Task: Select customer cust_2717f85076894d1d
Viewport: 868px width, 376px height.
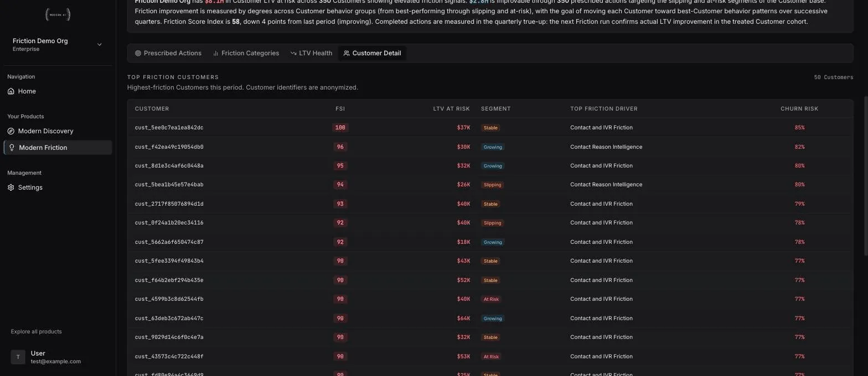Action: click(x=169, y=204)
